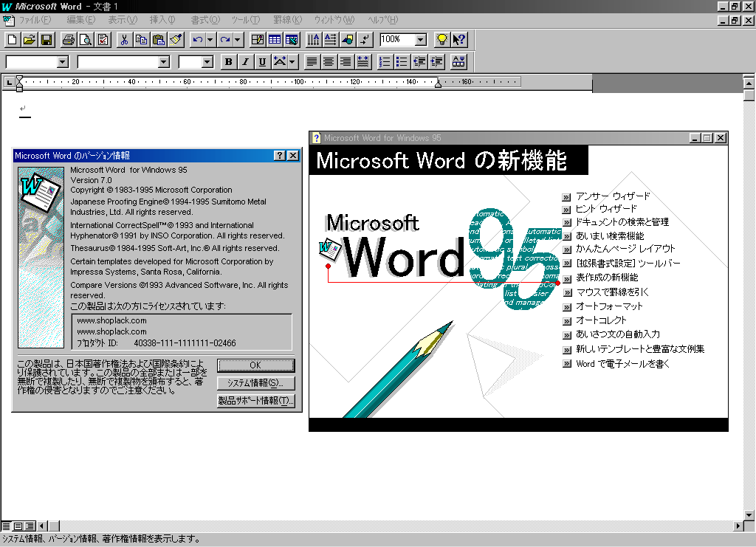The image size is (756, 547).
Task: Click the Undo arrow icon
Action: tap(197, 40)
